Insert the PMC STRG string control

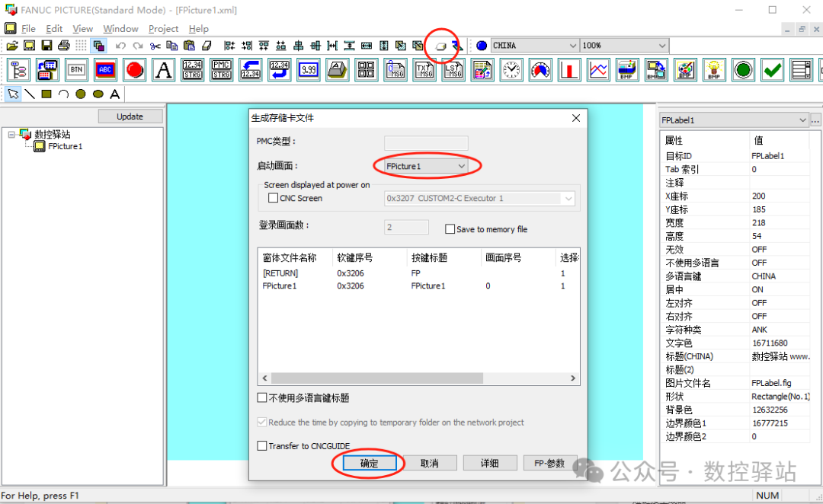coord(222,70)
